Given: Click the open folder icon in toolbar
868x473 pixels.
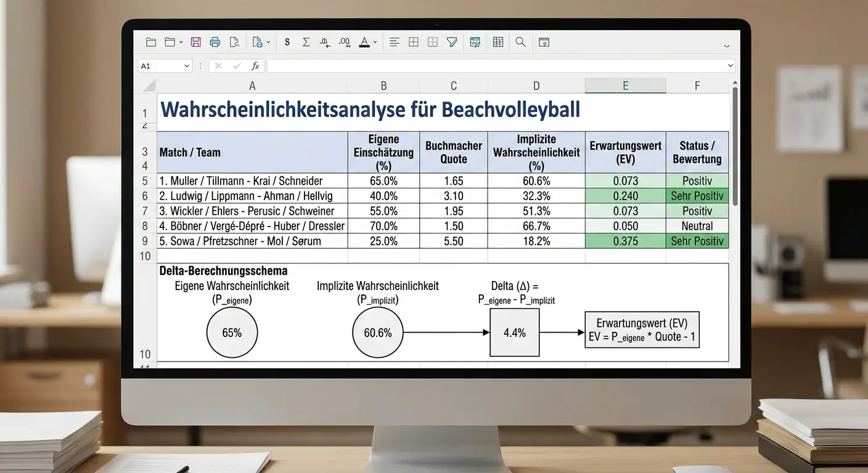Looking at the screenshot, I should click(x=151, y=42).
